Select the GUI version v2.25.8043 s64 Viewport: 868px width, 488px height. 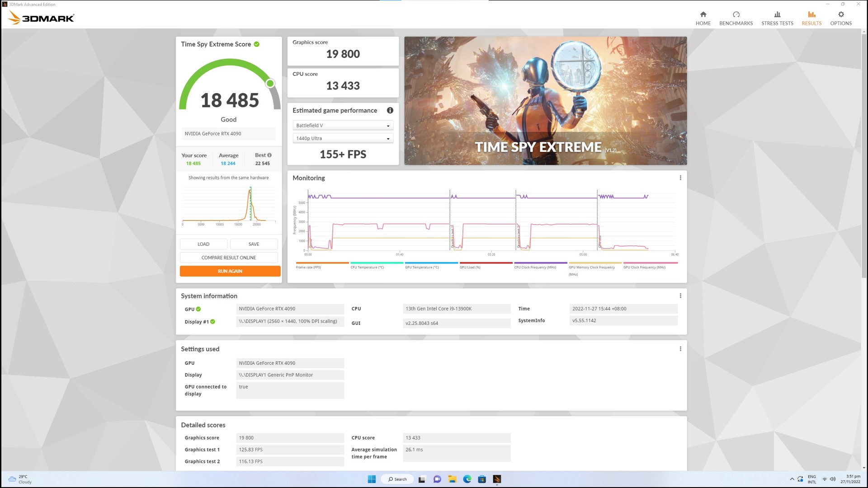(x=457, y=324)
